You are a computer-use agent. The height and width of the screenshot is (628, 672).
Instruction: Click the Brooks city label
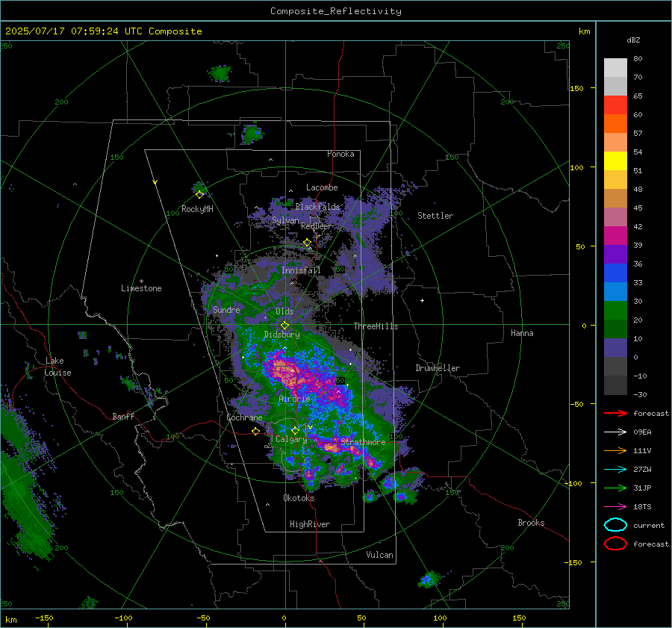coord(531,523)
